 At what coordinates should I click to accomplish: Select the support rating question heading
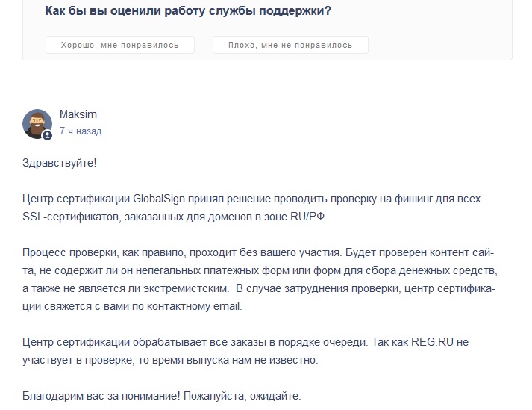(188, 11)
